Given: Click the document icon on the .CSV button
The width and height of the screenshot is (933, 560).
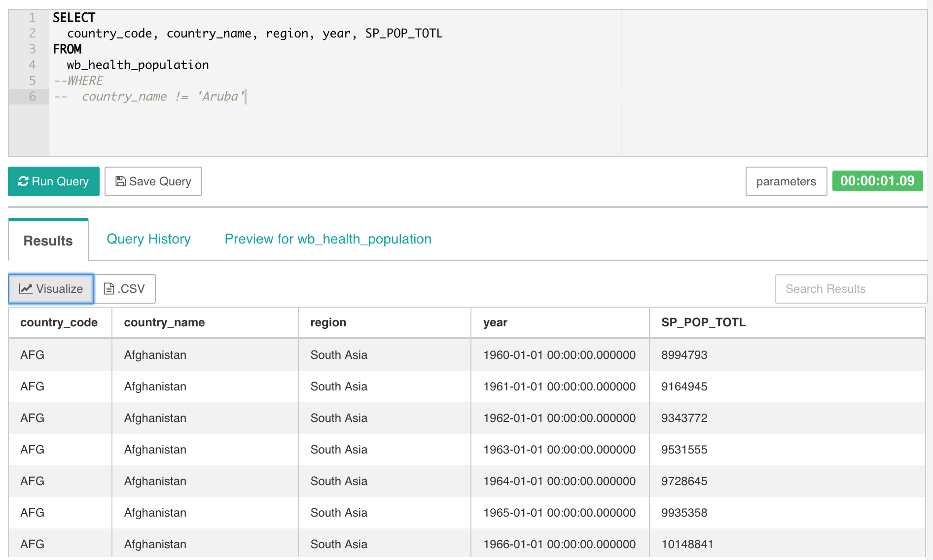Looking at the screenshot, I should tap(109, 288).
